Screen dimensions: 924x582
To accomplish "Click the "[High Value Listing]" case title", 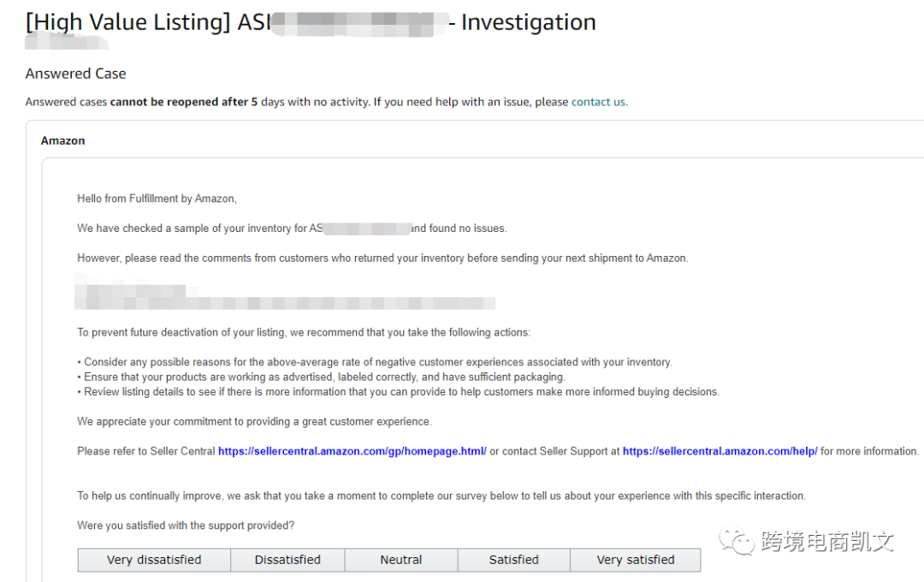I will [128, 22].
